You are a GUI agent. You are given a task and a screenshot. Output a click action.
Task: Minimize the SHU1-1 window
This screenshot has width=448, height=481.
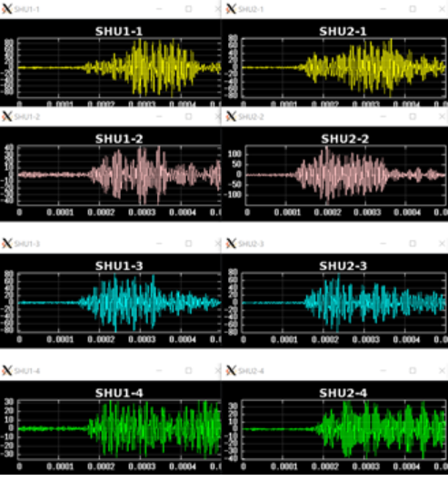[159, 9]
